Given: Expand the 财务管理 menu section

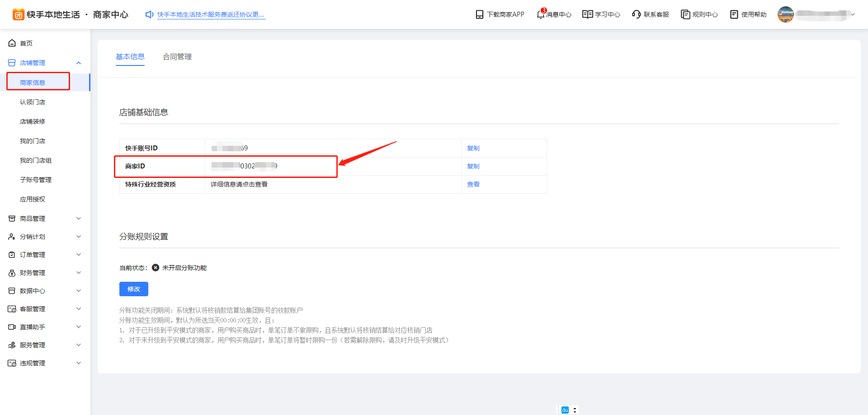Looking at the screenshot, I should 79,273.
